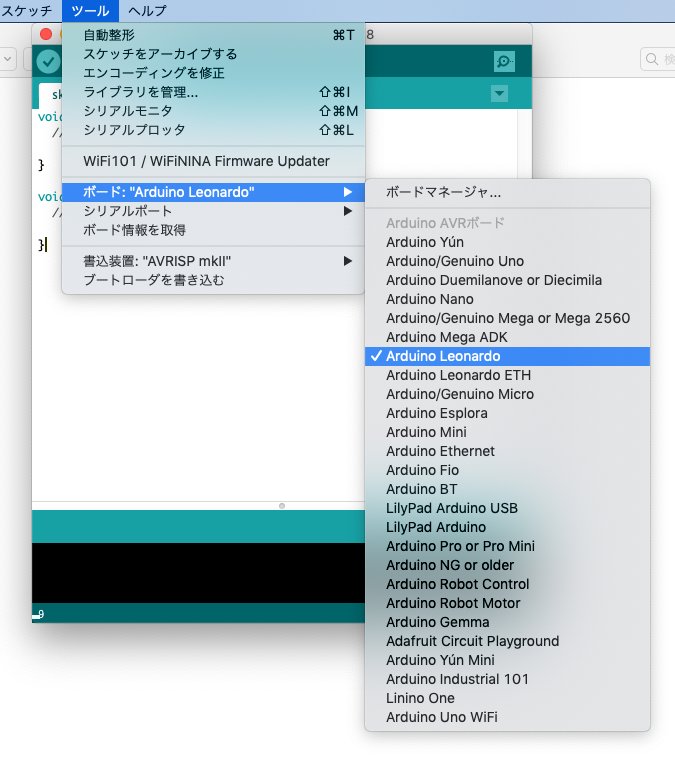Click the editor/console divider handle dot
Screen dimensions: 675x771
click(x=282, y=506)
